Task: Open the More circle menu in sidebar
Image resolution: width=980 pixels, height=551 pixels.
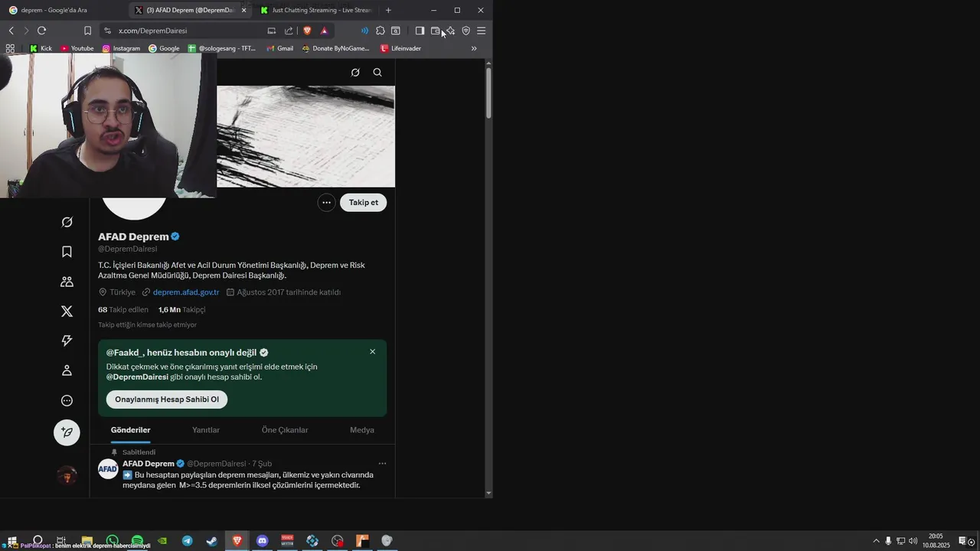Action: pos(67,400)
